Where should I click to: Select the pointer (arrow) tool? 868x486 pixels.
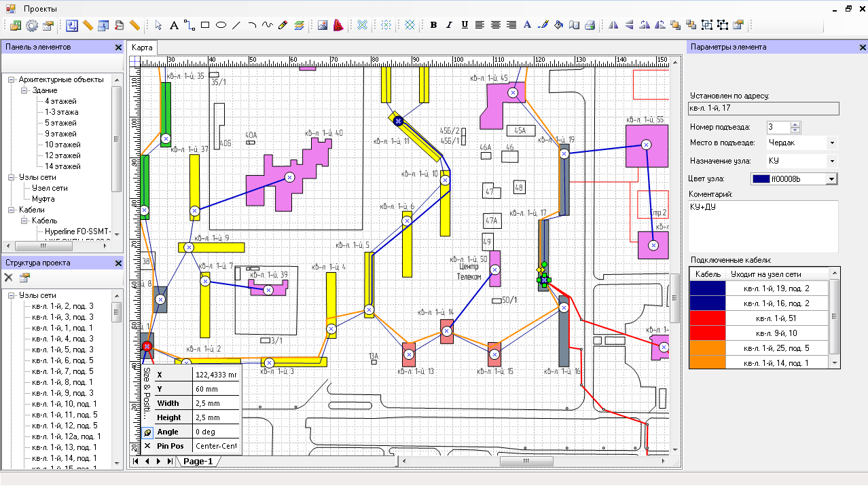tap(158, 25)
